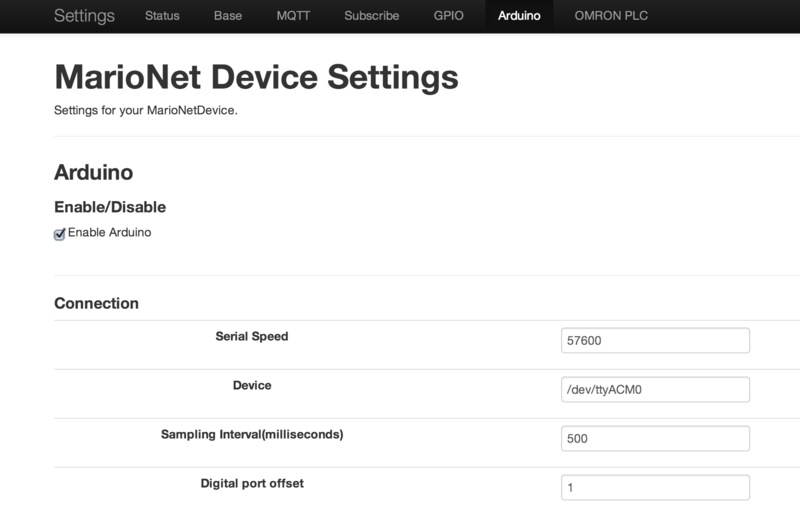The width and height of the screenshot is (800, 515).
Task: Click the 'Settings for your MarioNetDevice.' text
Action: click(146, 110)
